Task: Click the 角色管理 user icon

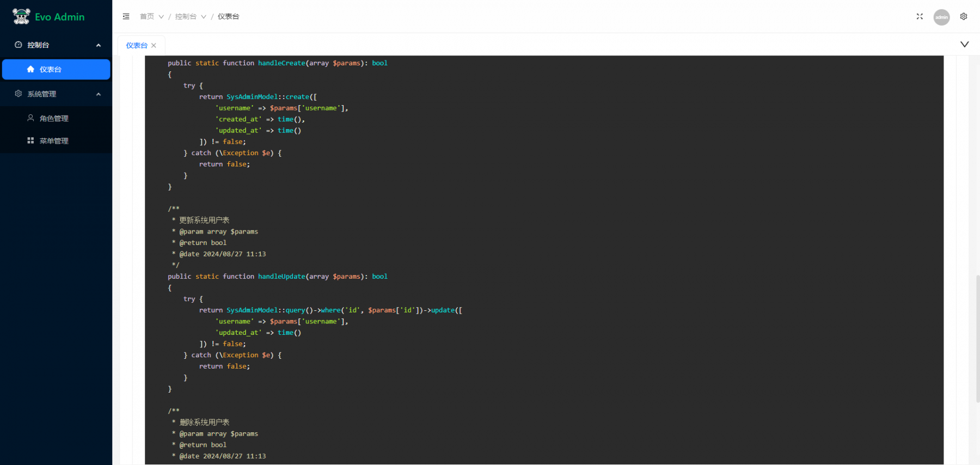Action: [x=30, y=118]
